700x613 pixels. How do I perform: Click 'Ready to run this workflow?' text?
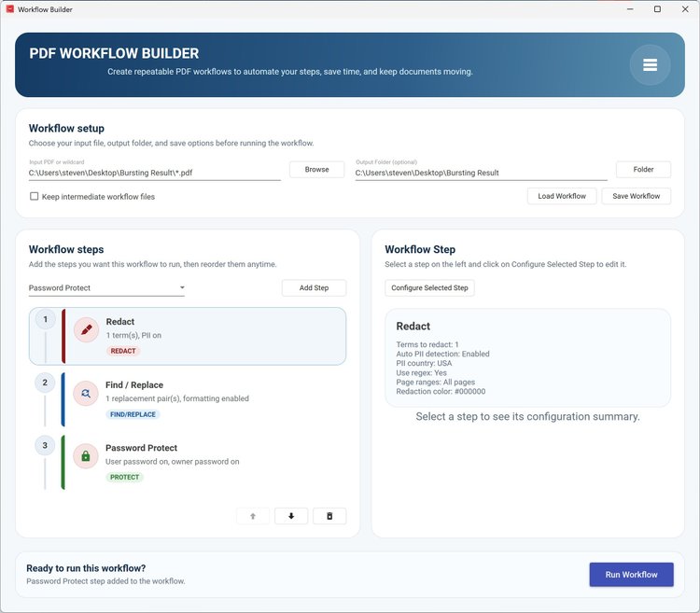pos(86,568)
